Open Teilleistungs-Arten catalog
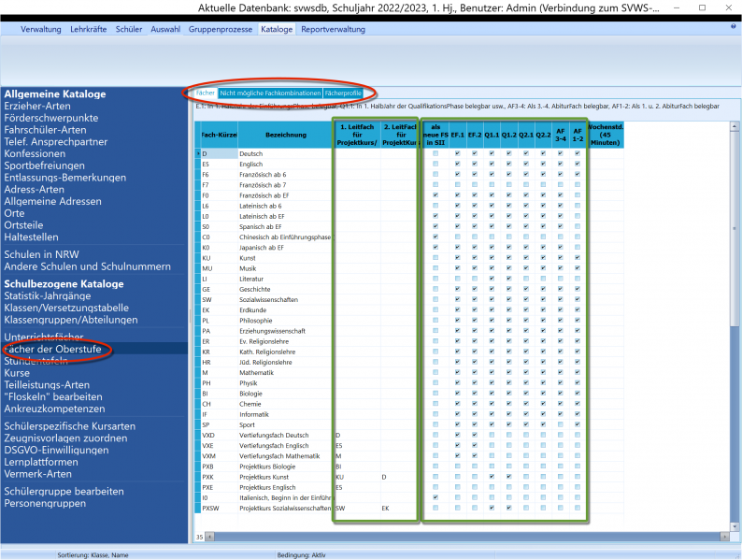This screenshot has width=742, height=560. (x=47, y=385)
